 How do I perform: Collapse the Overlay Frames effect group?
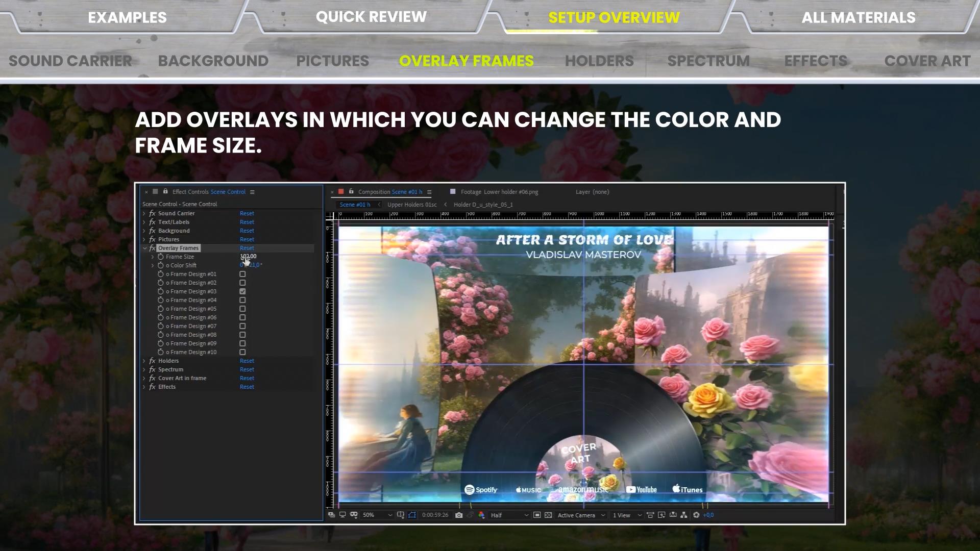[x=144, y=248]
